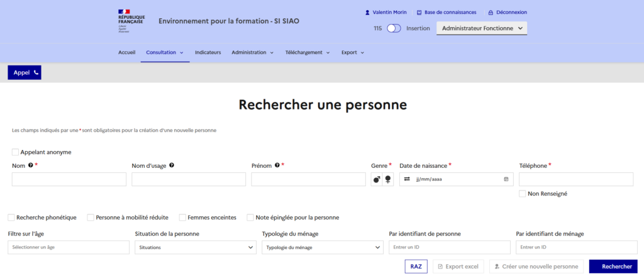Click the Nom help question-mark icon
The width and height of the screenshot is (644, 278).
click(30, 165)
